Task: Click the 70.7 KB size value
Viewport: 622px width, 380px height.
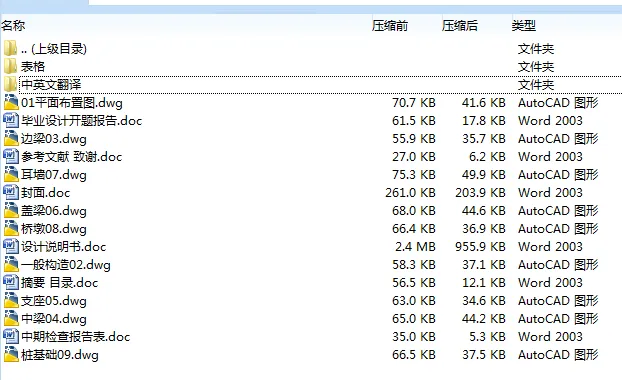Action: tap(414, 103)
